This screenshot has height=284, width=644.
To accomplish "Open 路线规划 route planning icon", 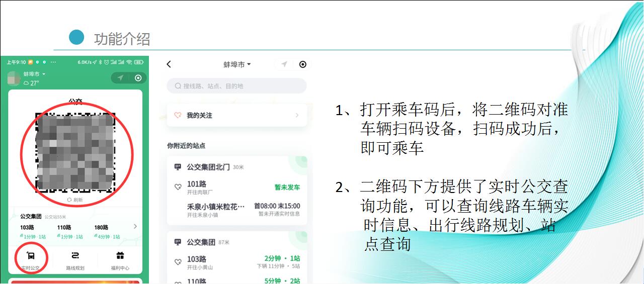I will 75,256.
